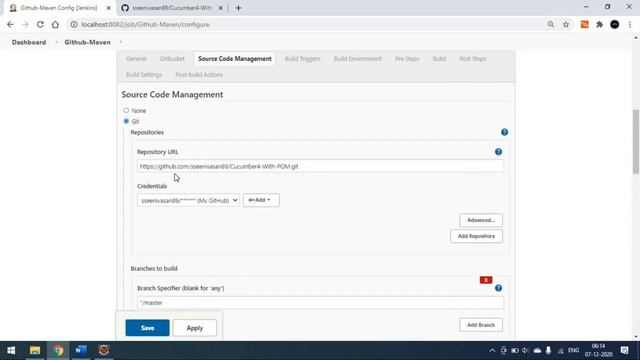Click the browser back arrow
This screenshot has height=360, width=640.
[10, 24]
